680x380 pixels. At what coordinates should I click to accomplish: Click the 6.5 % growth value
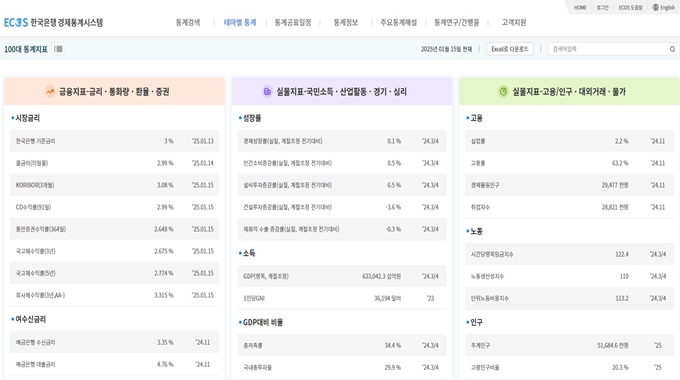[x=394, y=185]
